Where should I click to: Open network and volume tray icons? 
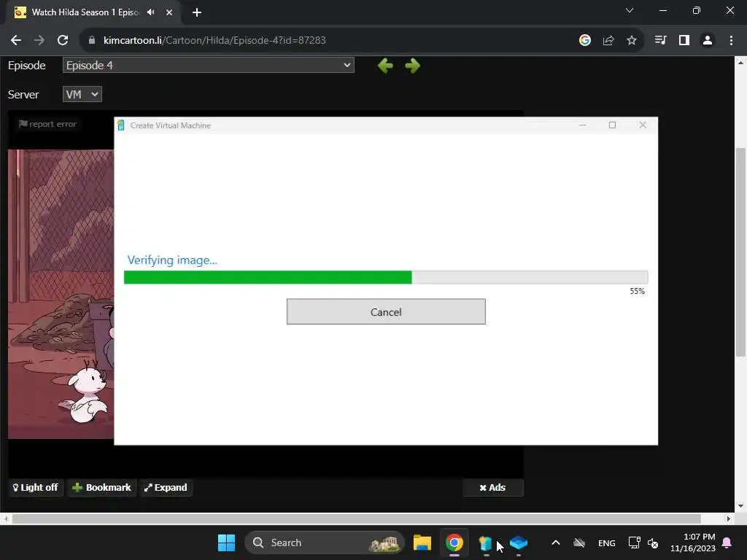point(643,542)
